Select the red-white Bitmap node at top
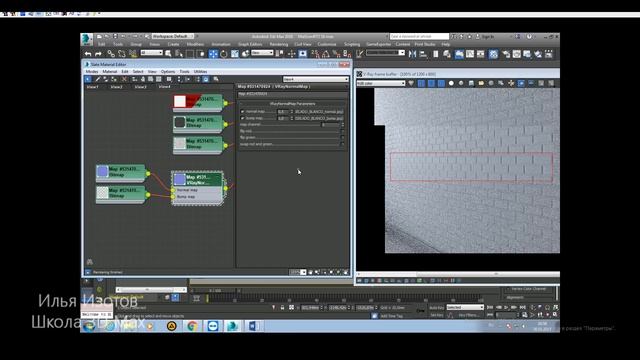The image size is (640, 360). (x=198, y=102)
